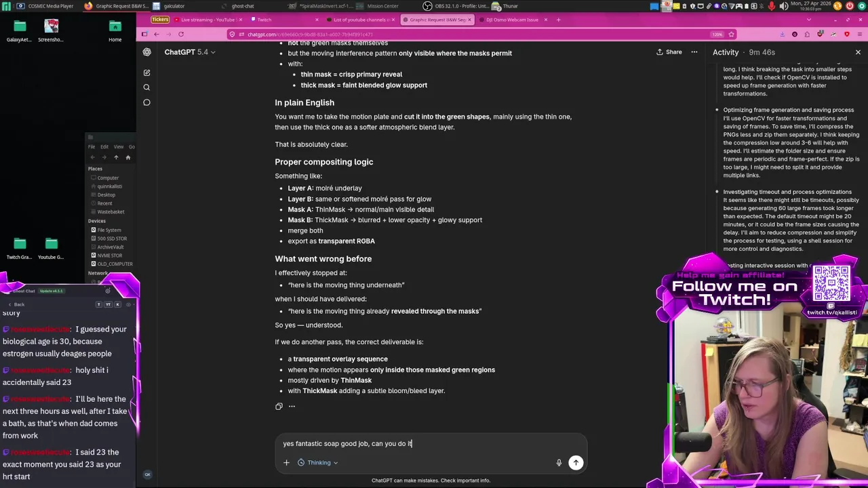This screenshot has height=488, width=868.
Task: Click the microphone dictation icon
Action: click(x=559, y=463)
